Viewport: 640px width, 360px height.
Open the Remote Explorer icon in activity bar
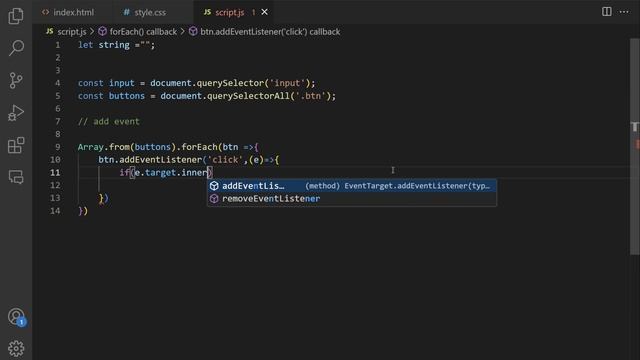pyautogui.click(x=16, y=177)
